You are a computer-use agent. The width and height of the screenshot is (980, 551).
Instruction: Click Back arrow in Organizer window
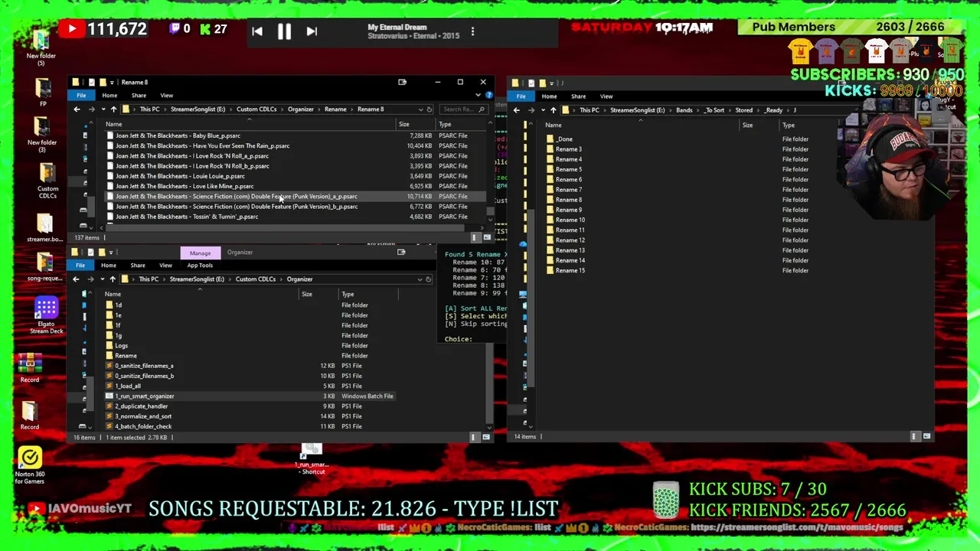76,279
